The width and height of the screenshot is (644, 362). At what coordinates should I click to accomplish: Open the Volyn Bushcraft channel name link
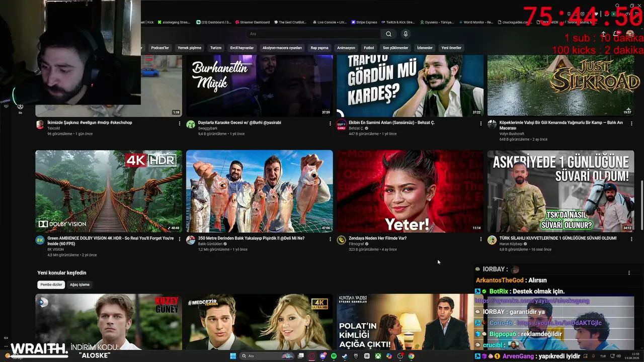click(512, 134)
